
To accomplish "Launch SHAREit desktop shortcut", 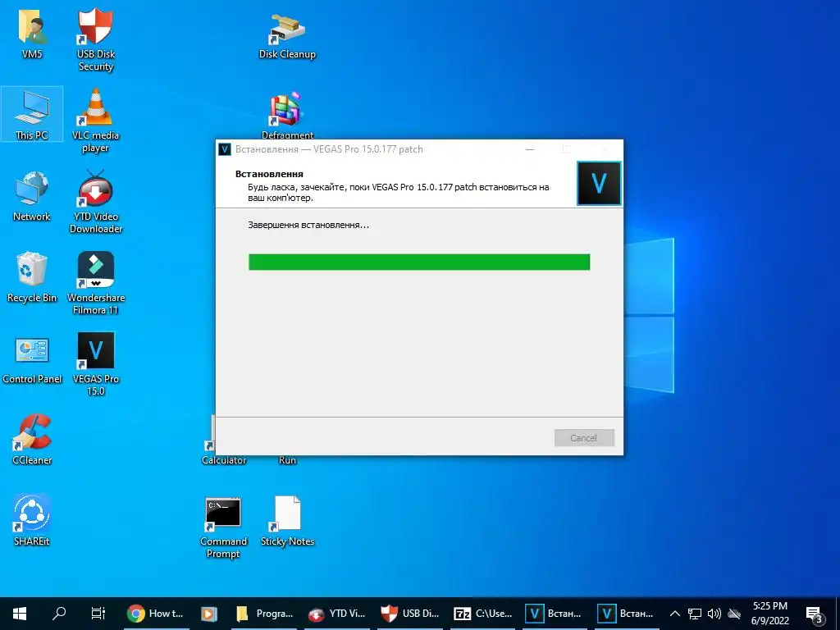I will [x=32, y=520].
